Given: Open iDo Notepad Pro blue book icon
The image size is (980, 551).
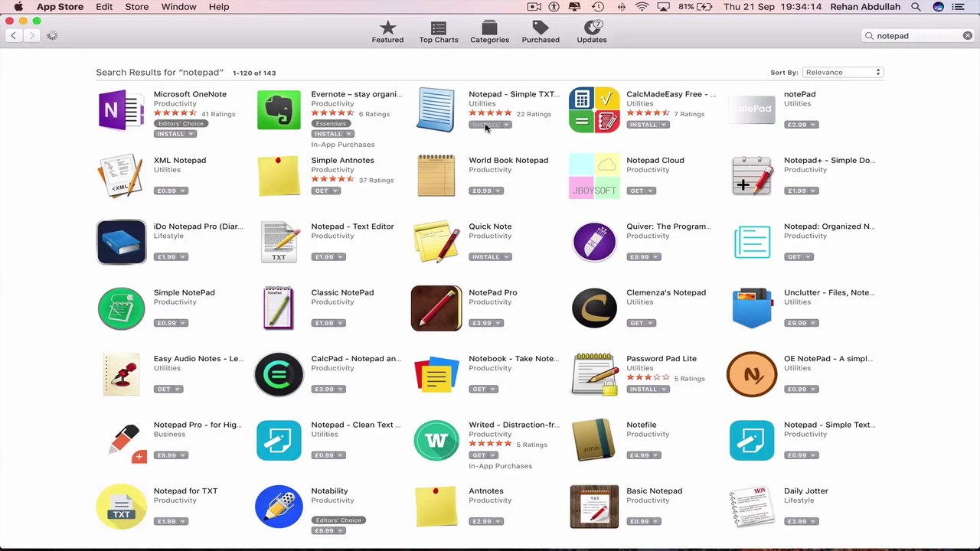Looking at the screenshot, I should pos(121,242).
